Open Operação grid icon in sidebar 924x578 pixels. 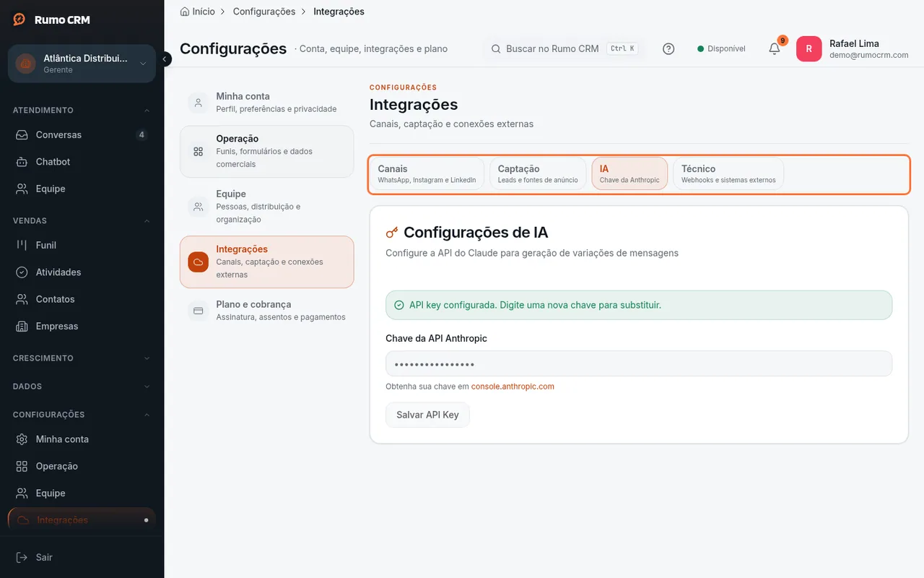click(22, 467)
